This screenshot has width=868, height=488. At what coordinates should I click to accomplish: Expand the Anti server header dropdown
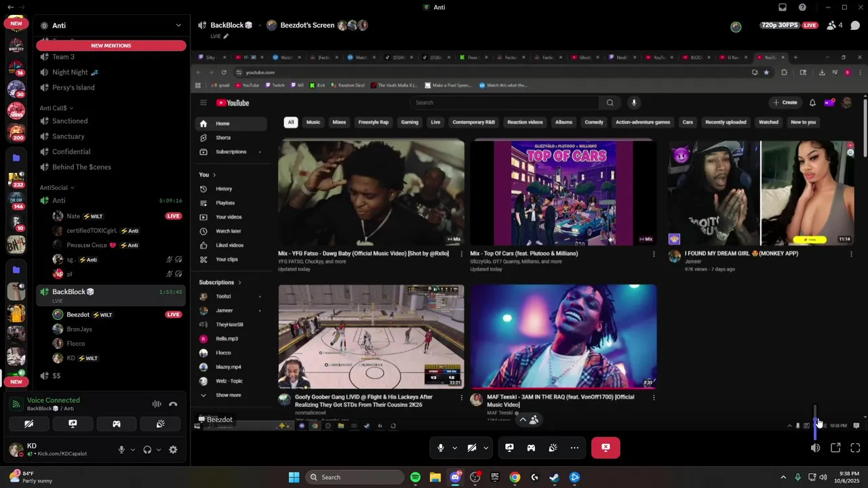click(178, 25)
